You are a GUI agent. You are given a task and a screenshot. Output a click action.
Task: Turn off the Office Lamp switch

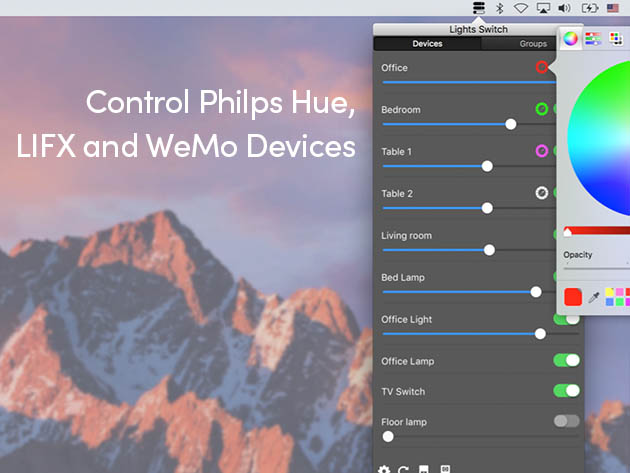(567, 360)
